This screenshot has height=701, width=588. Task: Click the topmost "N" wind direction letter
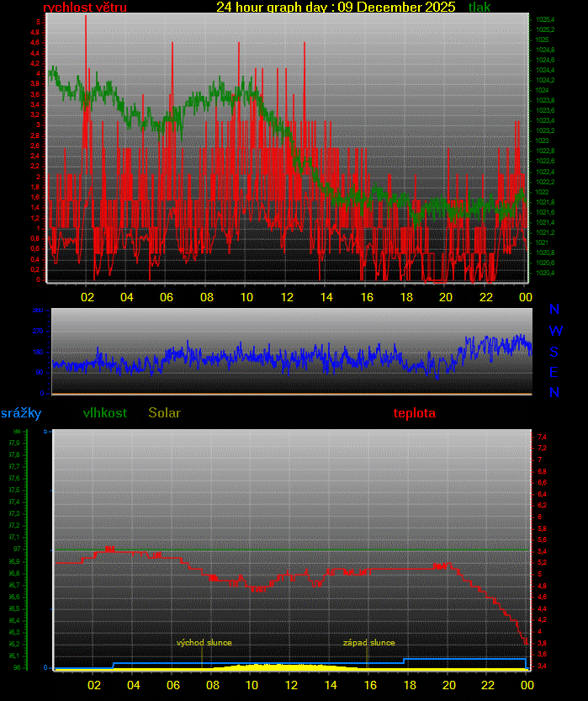[x=554, y=311]
